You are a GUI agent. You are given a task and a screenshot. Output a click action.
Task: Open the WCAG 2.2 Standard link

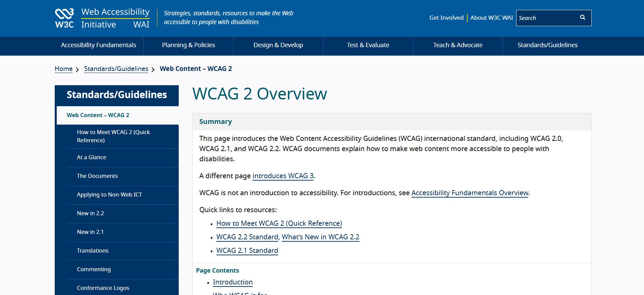click(x=247, y=237)
